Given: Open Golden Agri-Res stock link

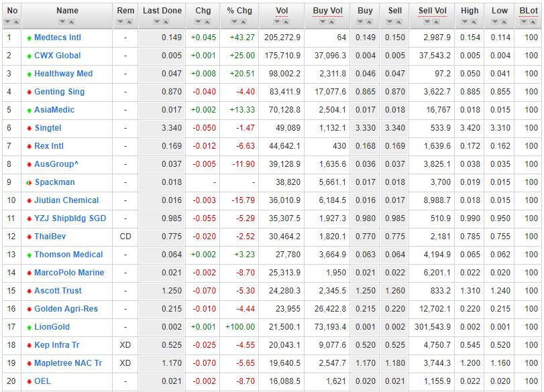Looking at the screenshot, I should (x=66, y=309).
